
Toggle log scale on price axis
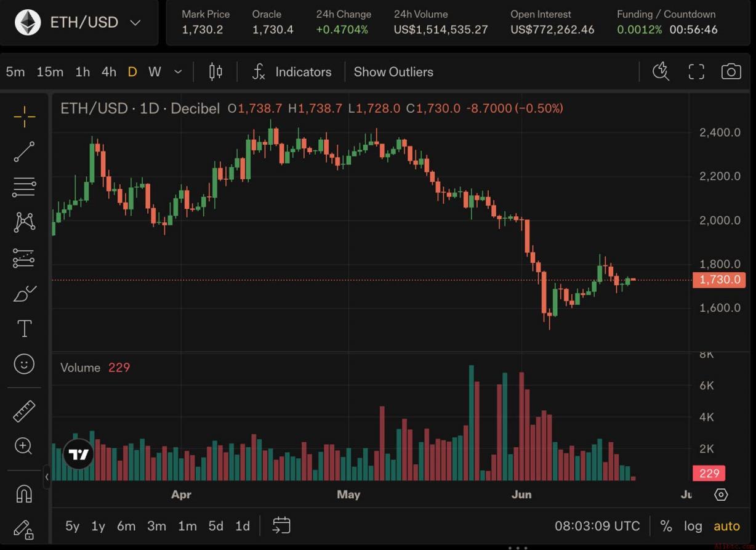[693, 526]
